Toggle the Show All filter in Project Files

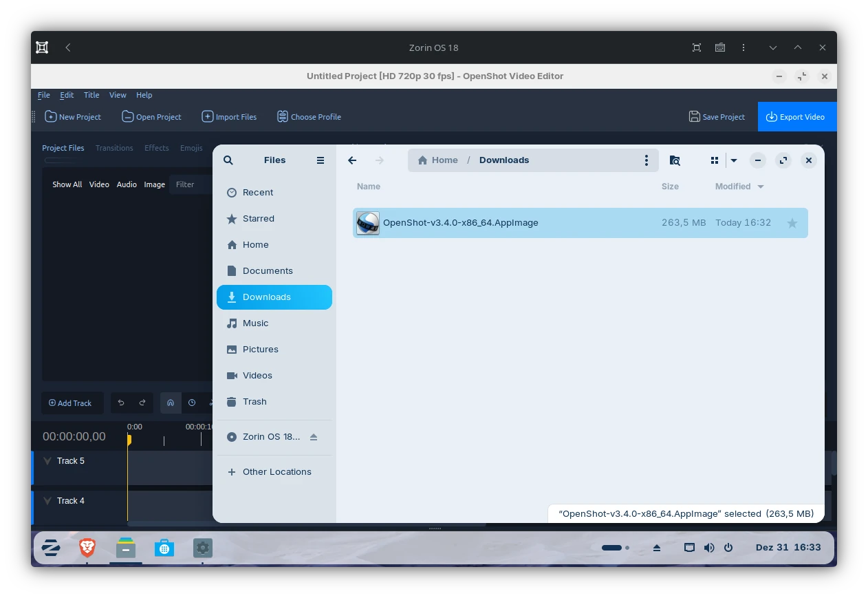coord(67,184)
